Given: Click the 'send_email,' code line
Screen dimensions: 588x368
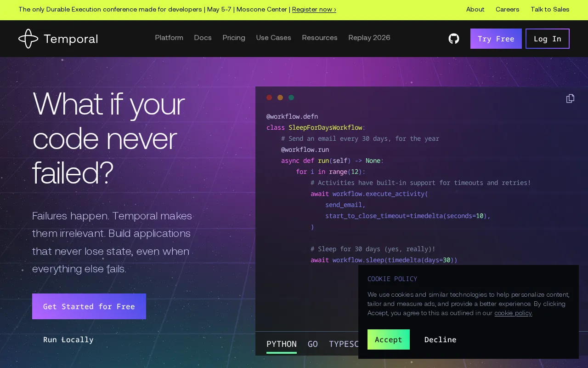Looking at the screenshot, I should pyautogui.click(x=345, y=205).
